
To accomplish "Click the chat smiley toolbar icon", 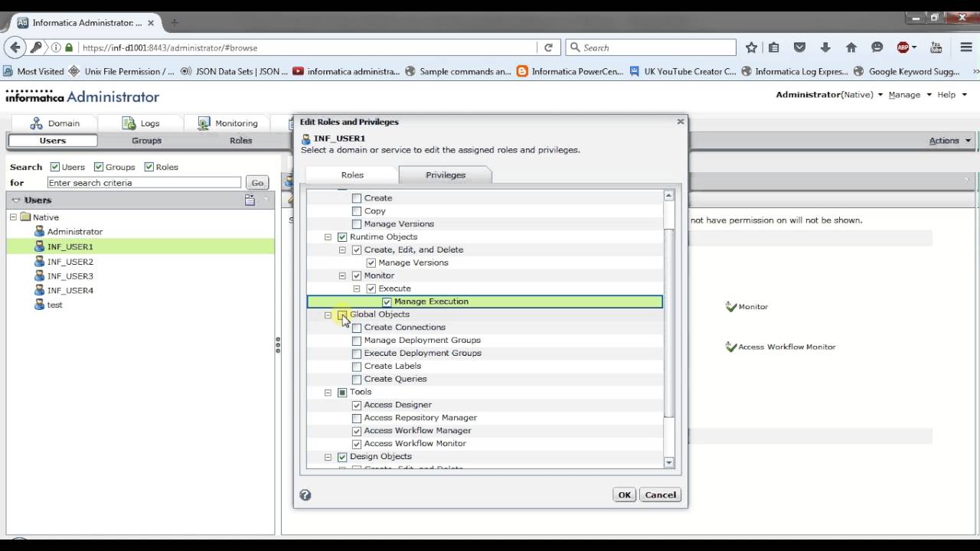I will (x=877, y=47).
